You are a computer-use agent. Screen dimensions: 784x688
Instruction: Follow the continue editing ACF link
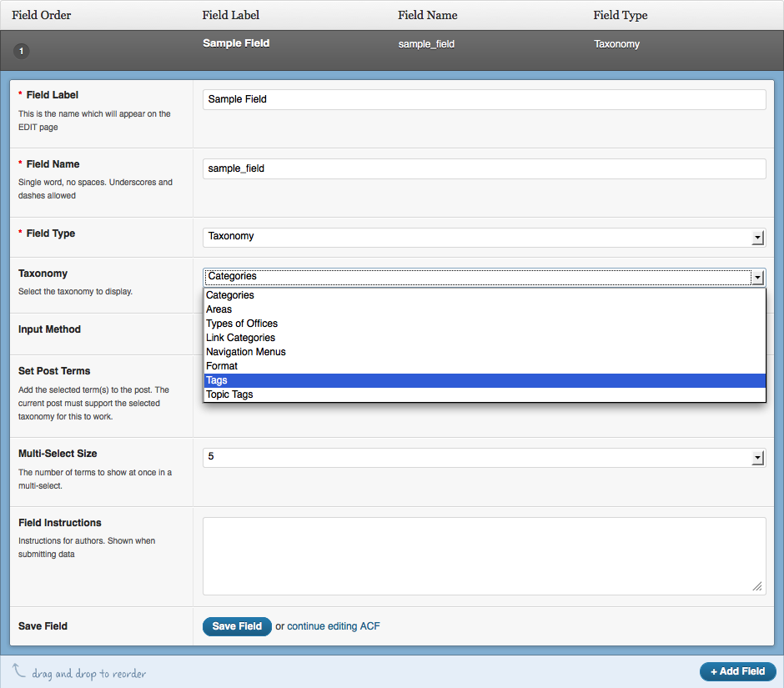334,626
